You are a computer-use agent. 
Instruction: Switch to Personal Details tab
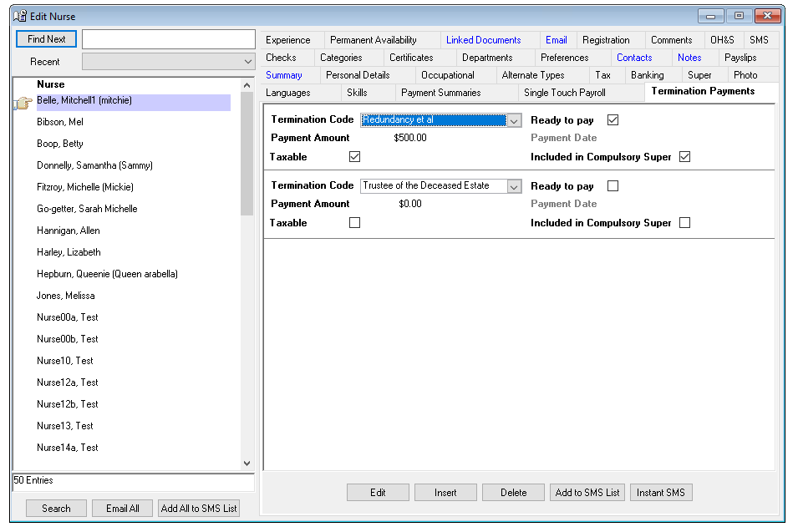pos(358,75)
